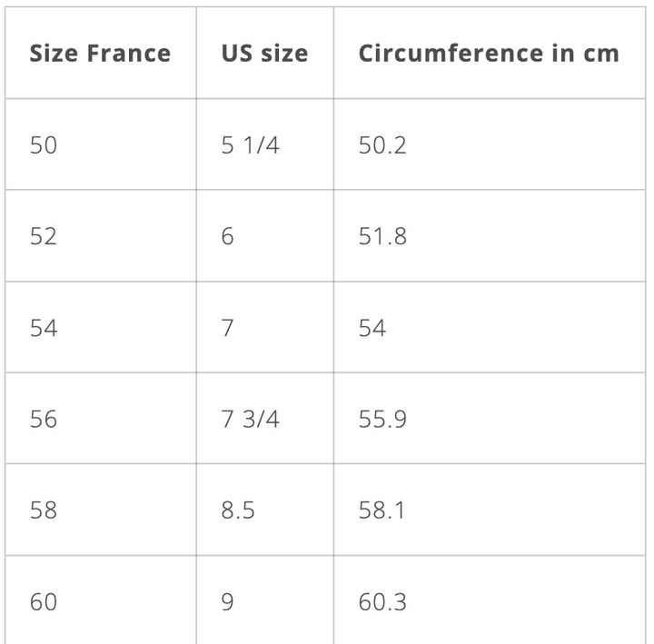
Task: Select the US size 5 1/4 cell
Action: pyautogui.click(x=250, y=145)
